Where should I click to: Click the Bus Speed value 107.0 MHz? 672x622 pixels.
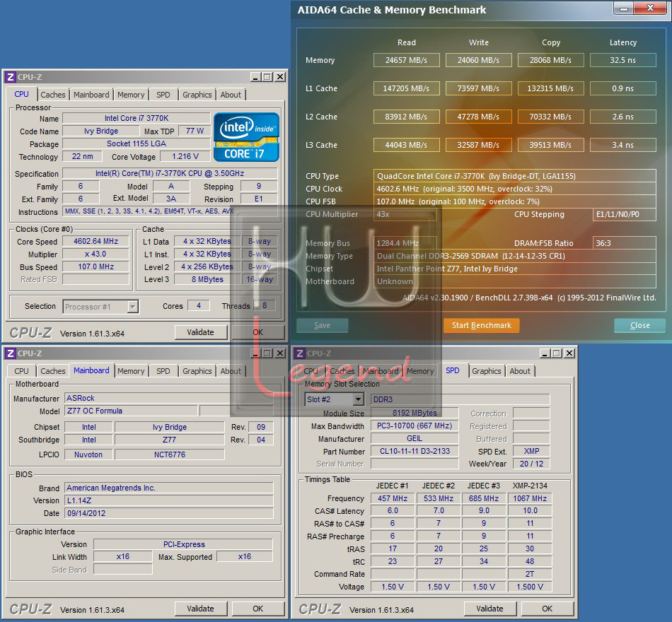[x=95, y=266]
